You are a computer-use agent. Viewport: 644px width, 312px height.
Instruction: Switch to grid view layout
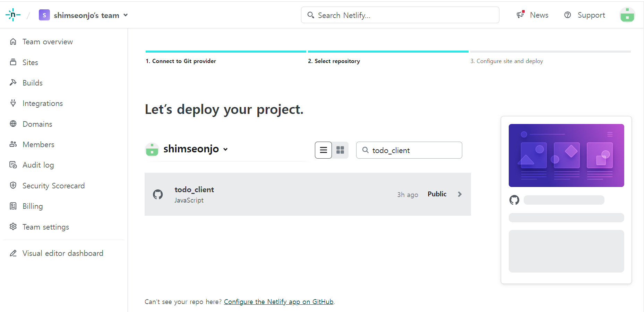click(x=340, y=150)
